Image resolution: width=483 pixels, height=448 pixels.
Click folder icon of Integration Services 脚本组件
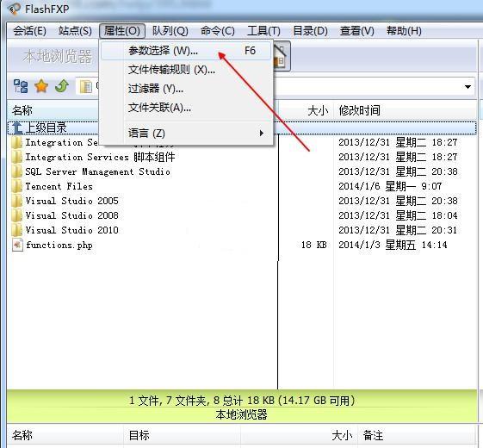point(17,158)
